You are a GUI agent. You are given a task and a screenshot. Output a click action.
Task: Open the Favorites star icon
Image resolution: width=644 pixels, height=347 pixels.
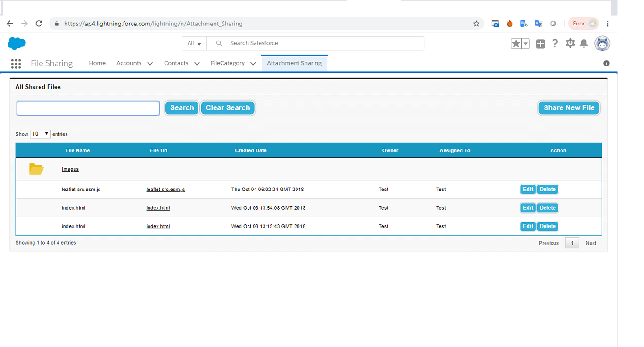516,43
